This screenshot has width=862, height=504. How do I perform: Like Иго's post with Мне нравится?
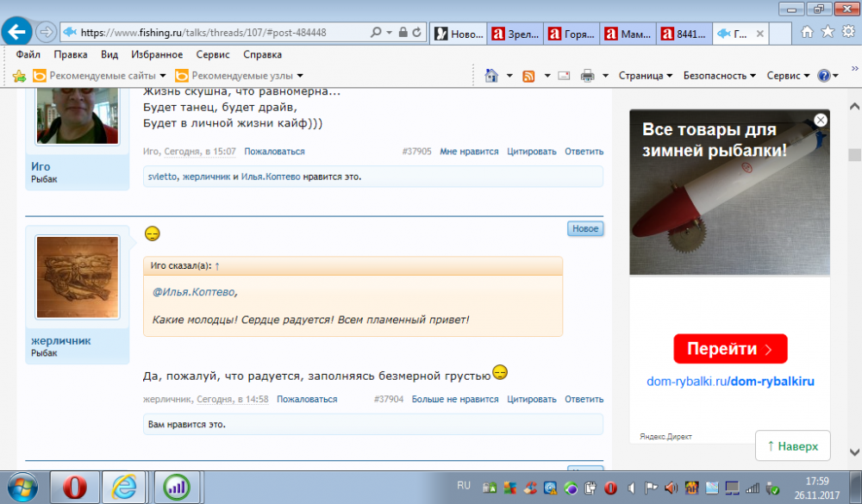(469, 152)
